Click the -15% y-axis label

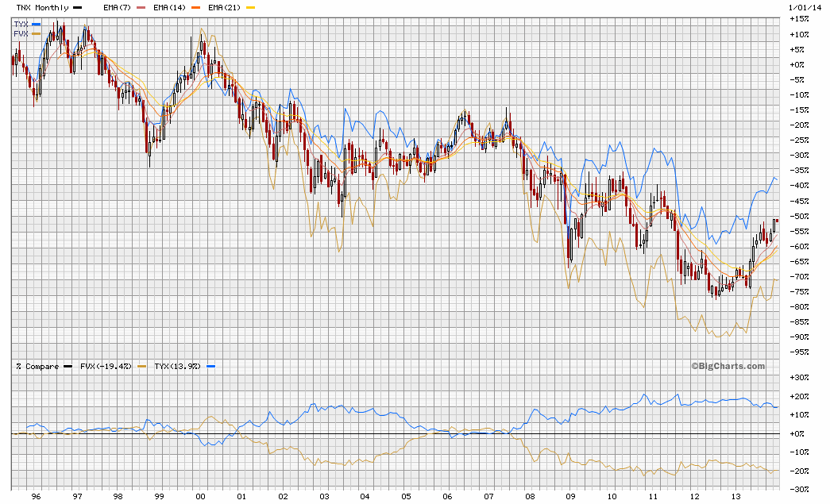[799, 110]
